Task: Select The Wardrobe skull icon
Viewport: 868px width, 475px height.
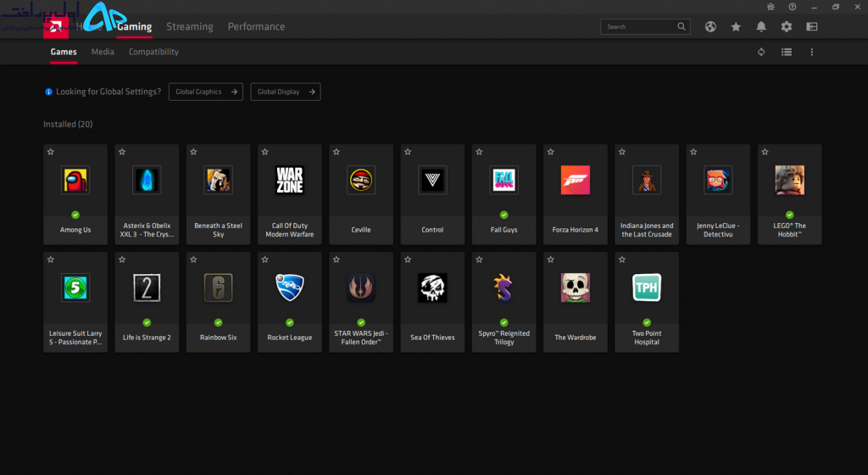Action: point(576,288)
